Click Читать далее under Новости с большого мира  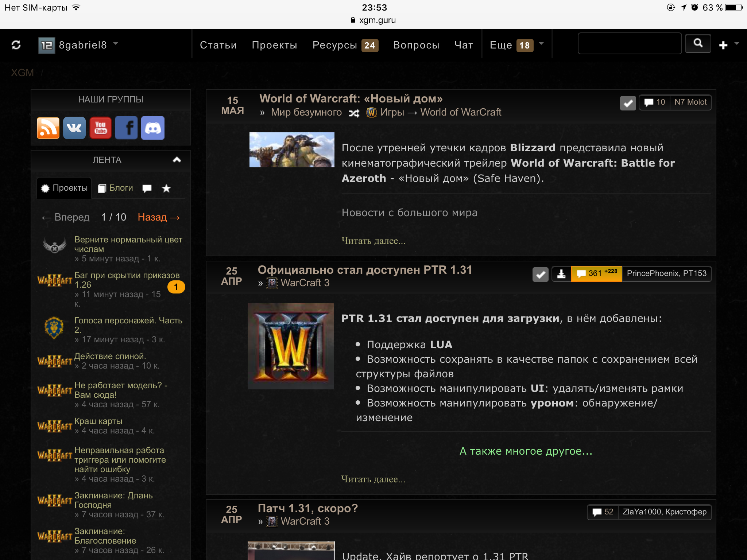click(373, 241)
